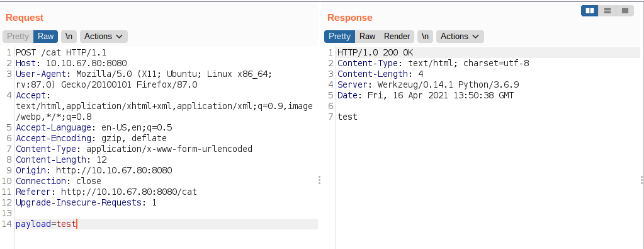Select Pretty view in Response panel
The image size is (644, 249).
(x=339, y=36)
